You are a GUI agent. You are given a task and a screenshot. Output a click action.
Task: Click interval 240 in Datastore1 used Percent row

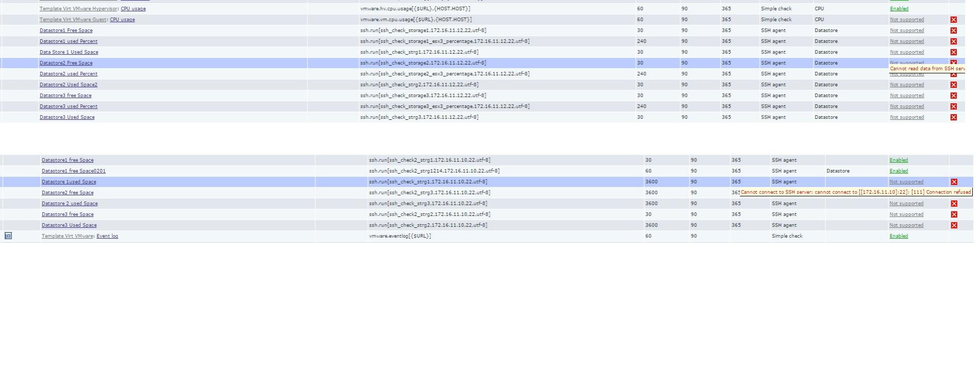click(x=642, y=41)
